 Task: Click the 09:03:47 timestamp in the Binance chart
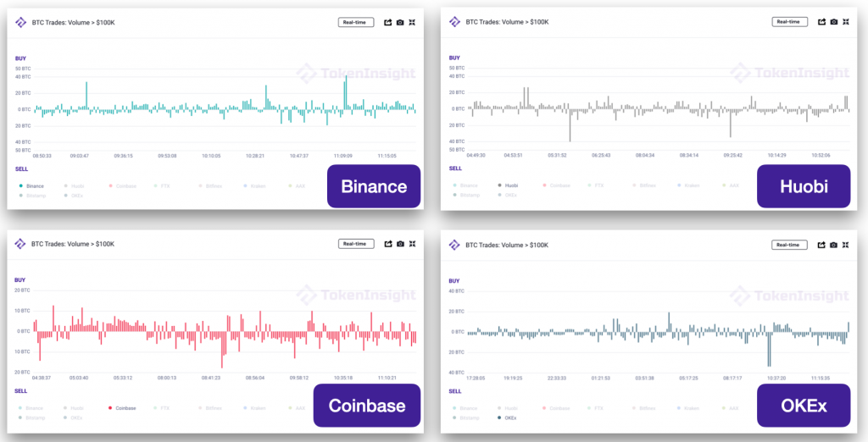pos(79,156)
